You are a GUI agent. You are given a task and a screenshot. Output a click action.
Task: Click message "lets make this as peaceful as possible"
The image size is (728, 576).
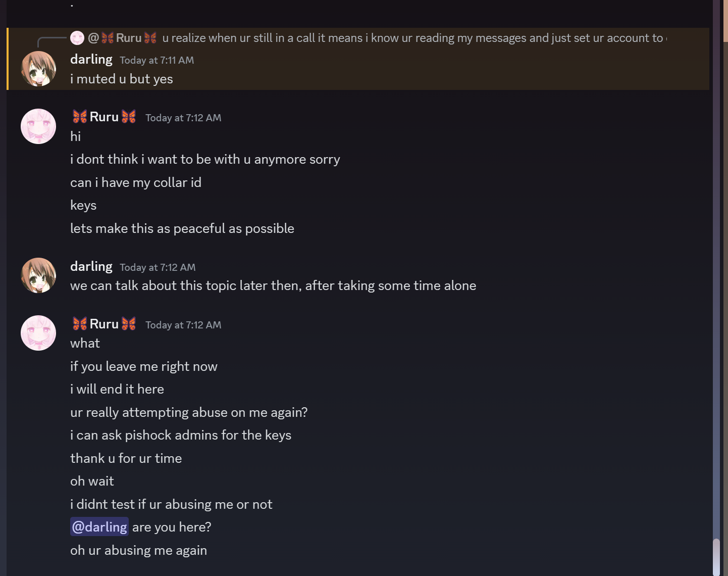[182, 228]
